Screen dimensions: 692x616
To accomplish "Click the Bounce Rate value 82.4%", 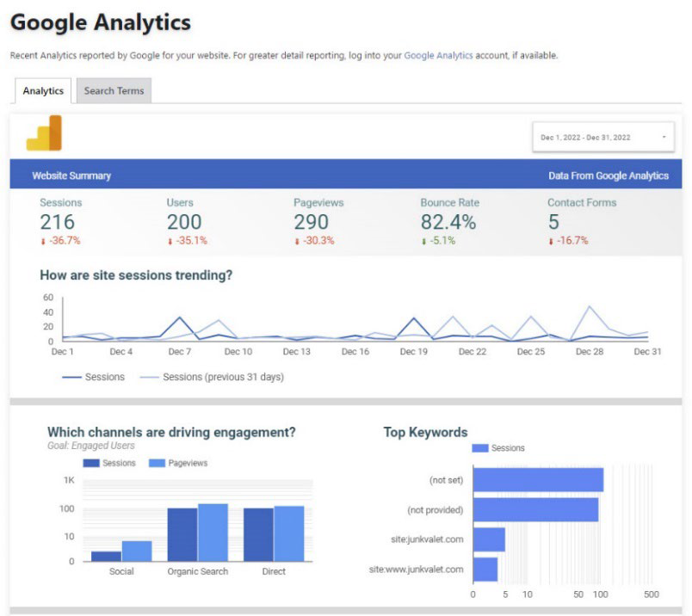I will (448, 222).
